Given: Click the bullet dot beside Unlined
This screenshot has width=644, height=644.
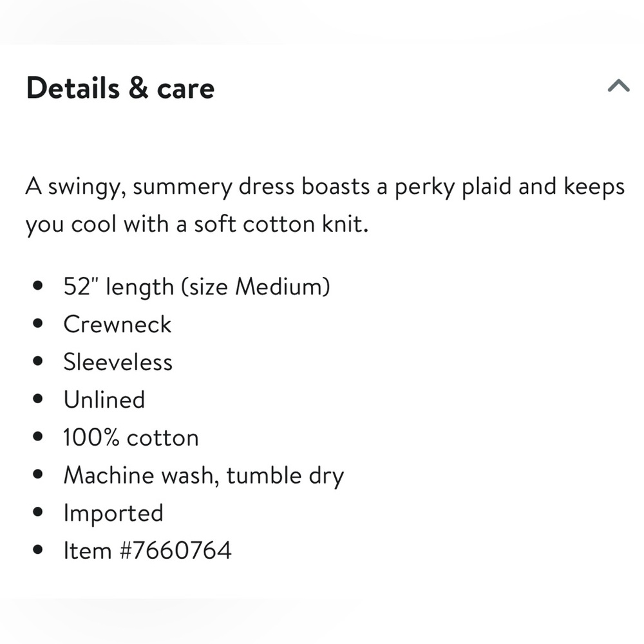Looking at the screenshot, I should coord(38,399).
